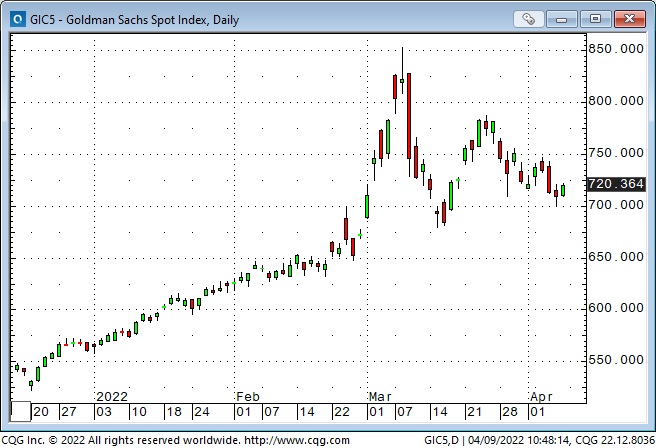Click the date 27 on time axis
Viewport: 656px width, 448px height.
(x=69, y=412)
